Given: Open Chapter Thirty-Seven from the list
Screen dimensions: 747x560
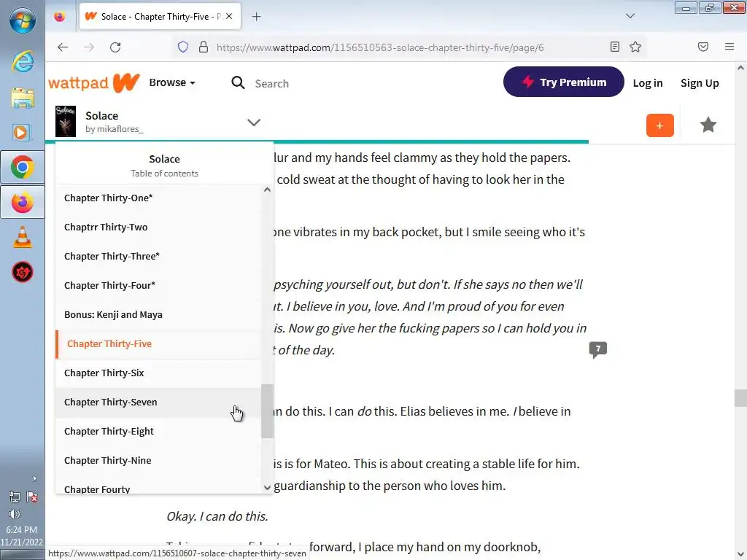Looking at the screenshot, I should pos(158,402).
